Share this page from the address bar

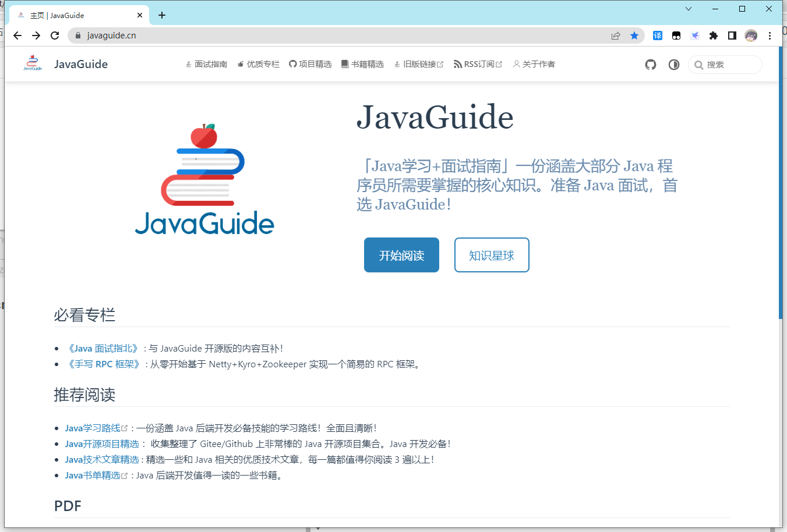coord(616,36)
